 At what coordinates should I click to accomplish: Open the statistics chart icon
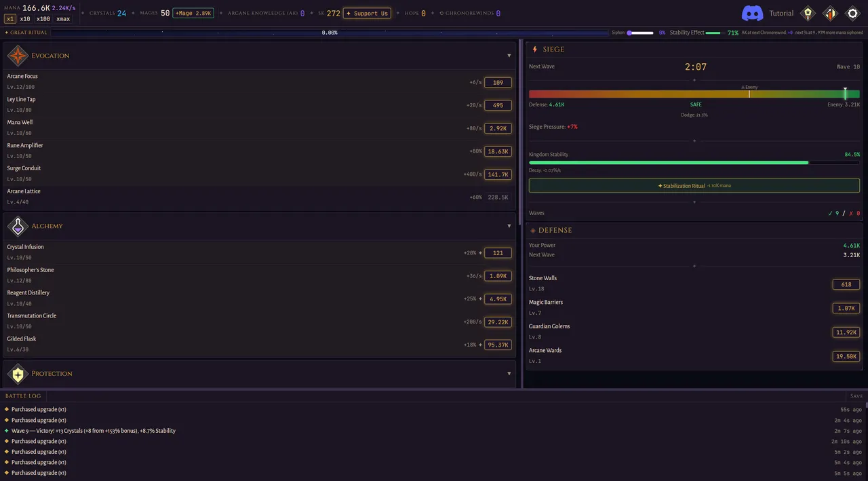(x=830, y=13)
